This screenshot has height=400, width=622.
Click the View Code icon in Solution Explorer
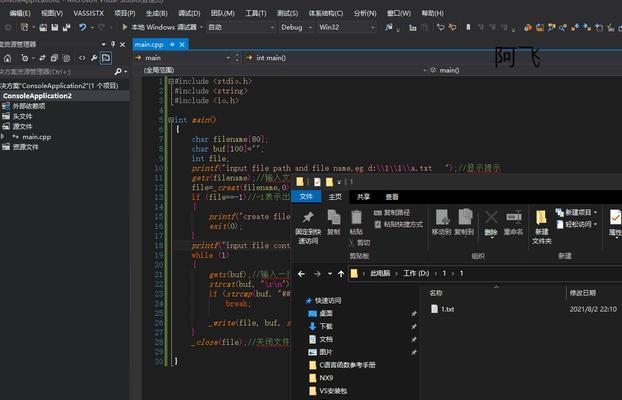(82, 58)
